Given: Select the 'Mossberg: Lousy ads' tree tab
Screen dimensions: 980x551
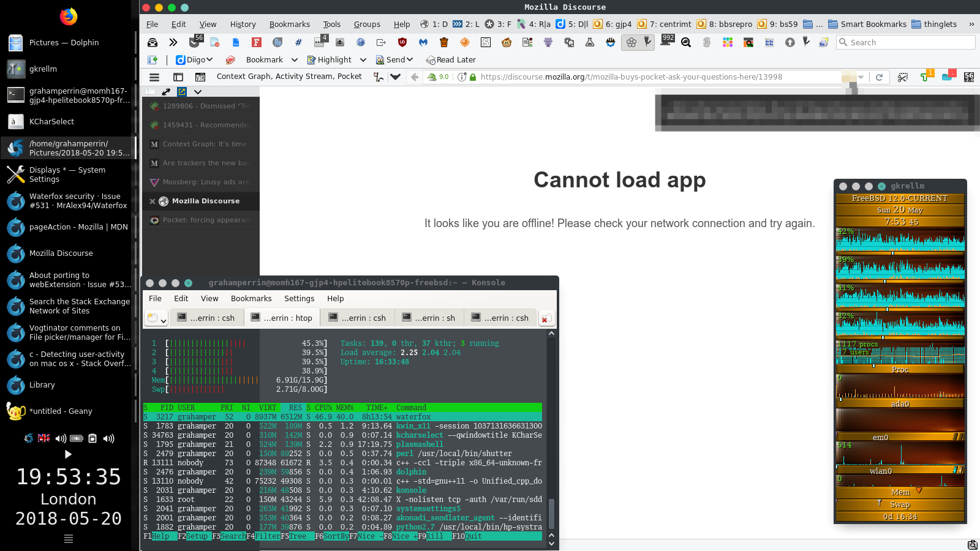Looking at the screenshot, I should (201, 182).
